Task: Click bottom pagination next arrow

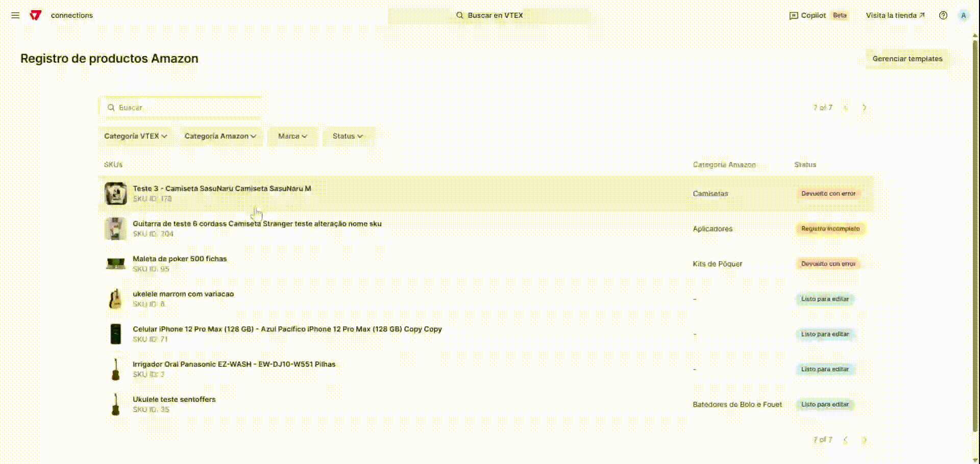Action: click(864, 440)
